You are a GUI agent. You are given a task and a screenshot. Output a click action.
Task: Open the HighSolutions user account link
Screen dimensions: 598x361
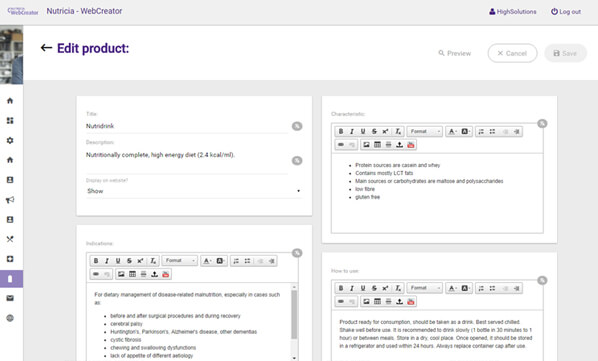[513, 12]
